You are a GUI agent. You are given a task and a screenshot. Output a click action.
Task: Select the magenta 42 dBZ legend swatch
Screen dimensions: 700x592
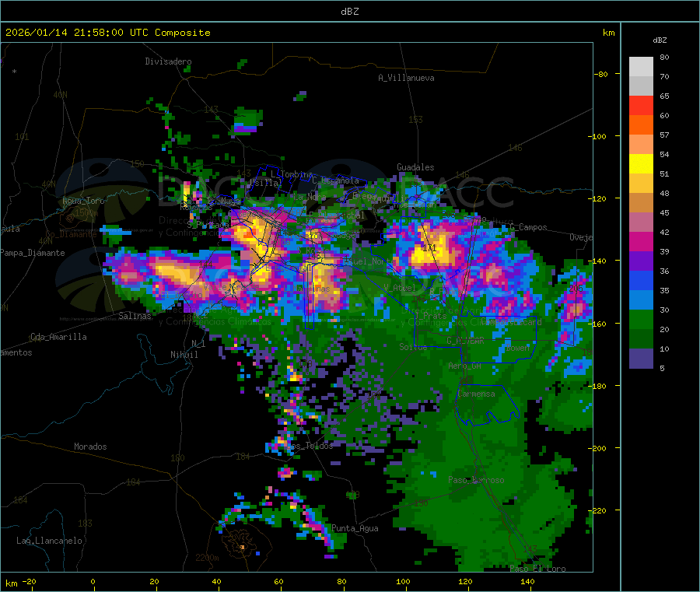pos(641,241)
